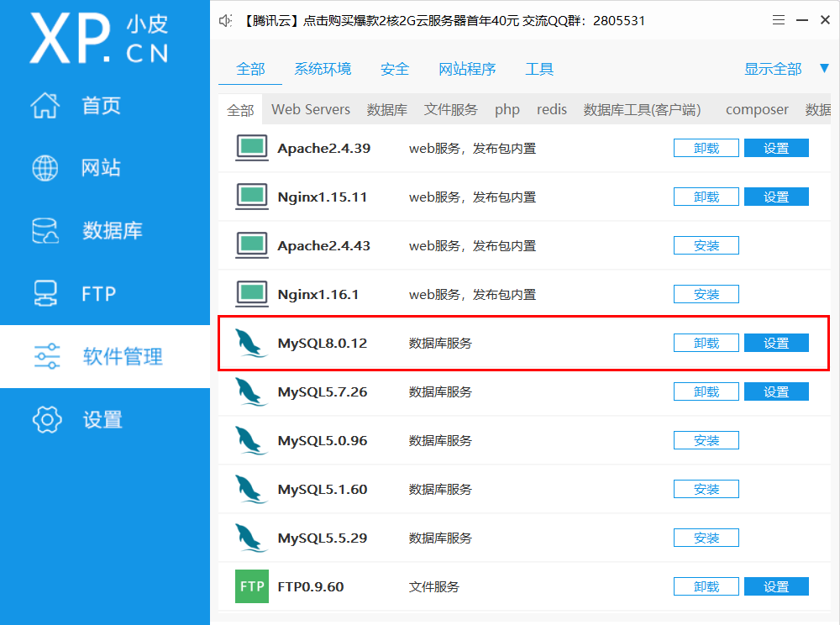The height and width of the screenshot is (625, 840).
Task: Uninstall Apache2.4.39 with 卸载
Action: pos(706,148)
